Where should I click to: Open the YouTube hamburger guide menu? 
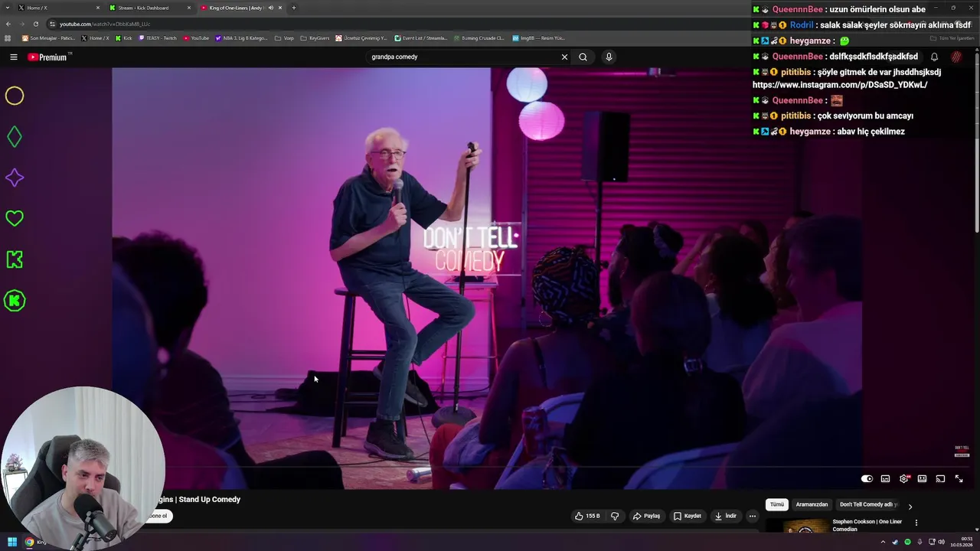coord(13,57)
